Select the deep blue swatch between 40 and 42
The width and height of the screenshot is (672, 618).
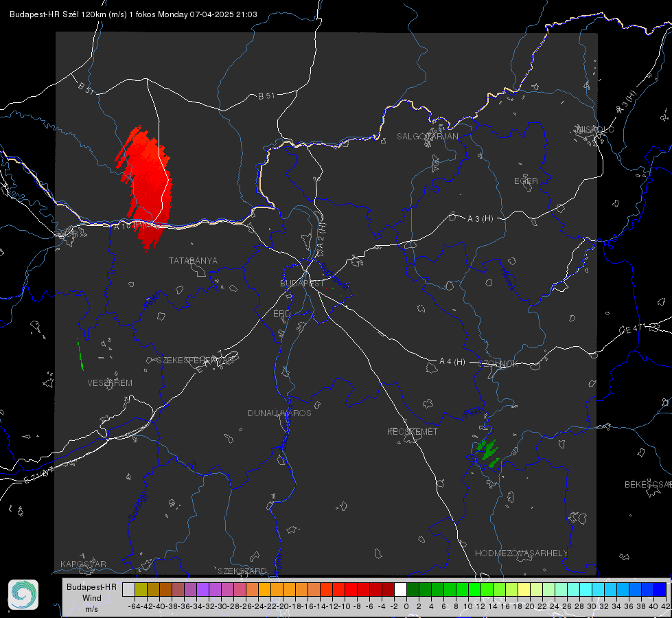(660, 589)
